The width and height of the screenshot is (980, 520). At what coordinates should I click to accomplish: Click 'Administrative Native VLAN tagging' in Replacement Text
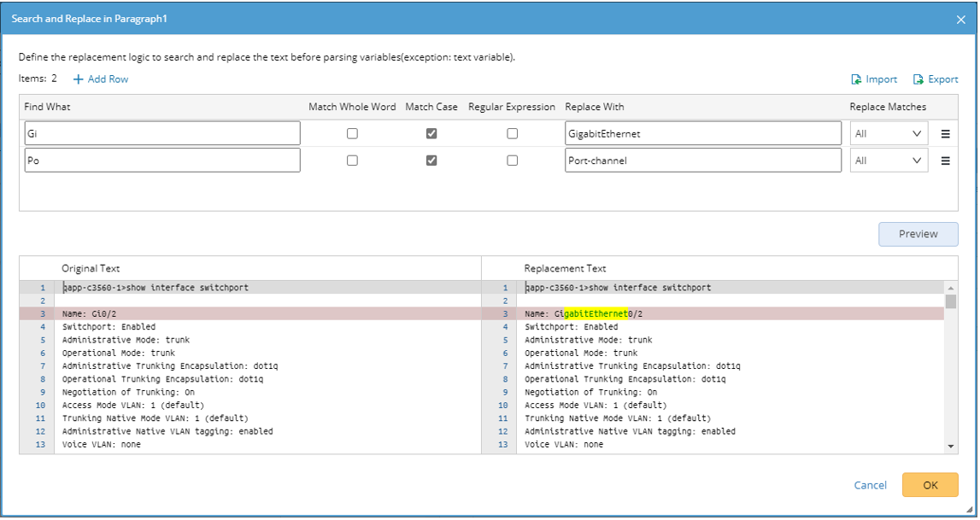[630, 432]
